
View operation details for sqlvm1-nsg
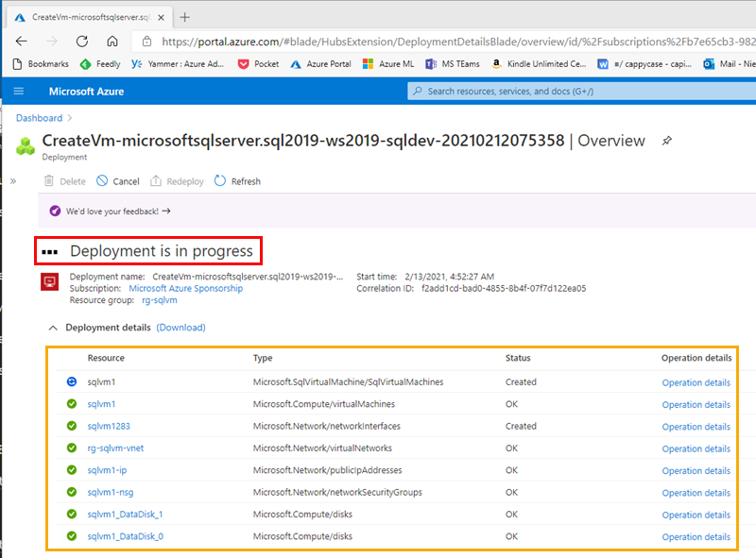[x=696, y=493]
